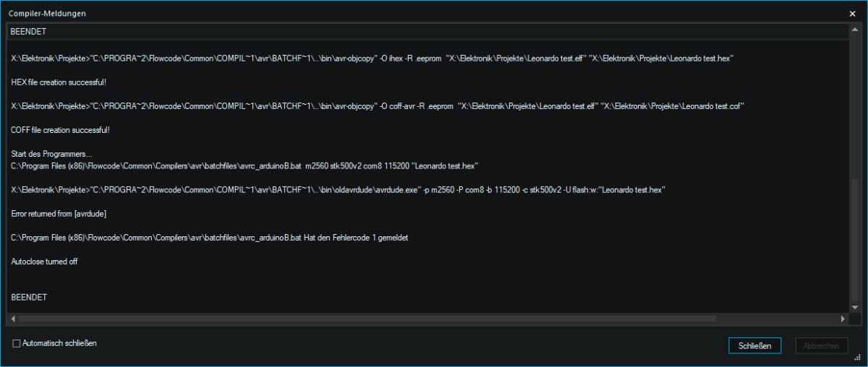This screenshot has height=367, width=868.
Task: Click 'Autoclose turned off' line
Action: click(x=44, y=262)
